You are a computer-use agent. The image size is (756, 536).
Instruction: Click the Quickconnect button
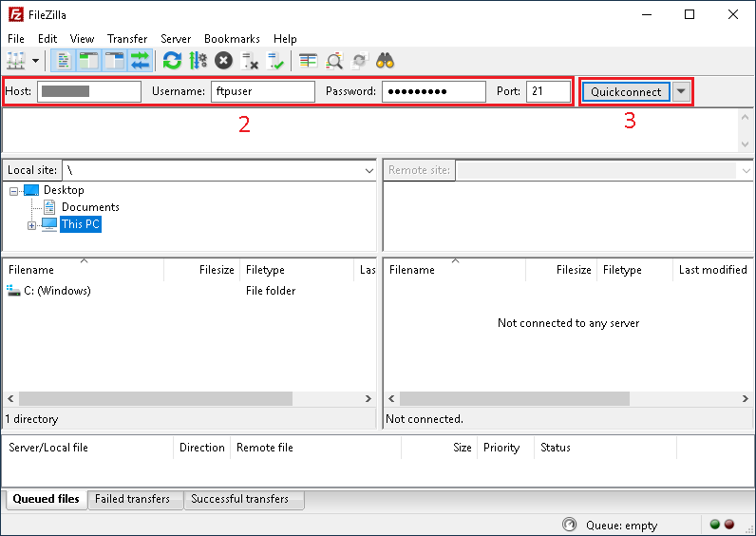(x=626, y=91)
